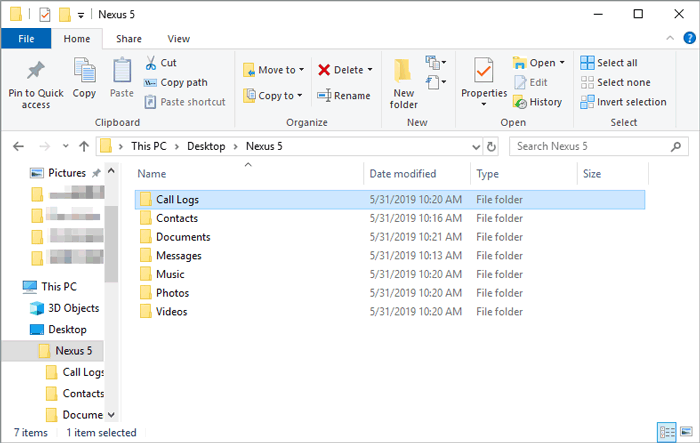Select the Contacts folder in file list
This screenshot has width=700, height=443.
(390, 218)
